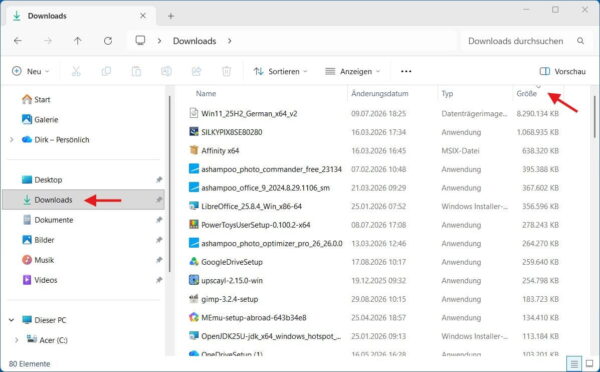Click the unpin icon beside Bilder
This screenshot has height=372, width=600.
159,240
